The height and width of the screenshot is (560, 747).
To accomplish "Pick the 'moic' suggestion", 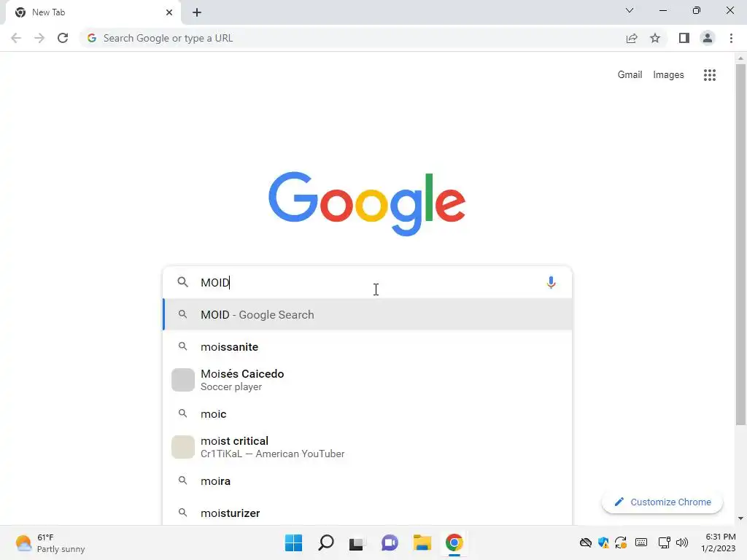I will 368,414.
